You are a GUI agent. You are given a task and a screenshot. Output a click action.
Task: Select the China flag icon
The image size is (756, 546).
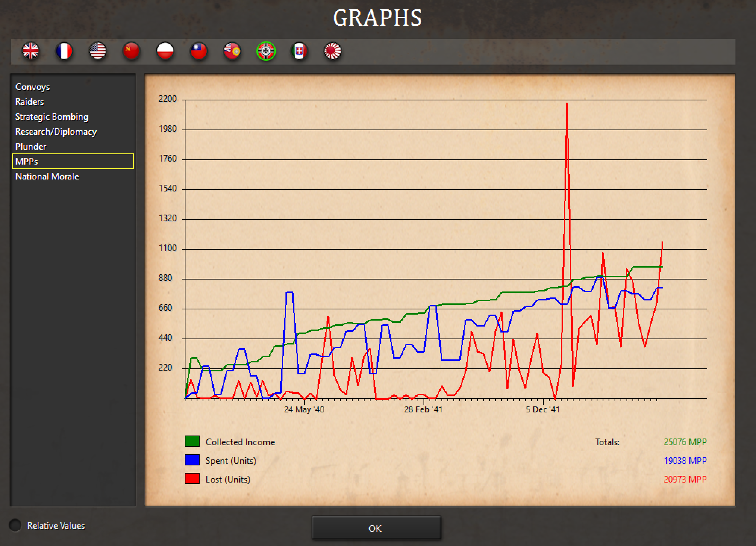click(x=199, y=51)
